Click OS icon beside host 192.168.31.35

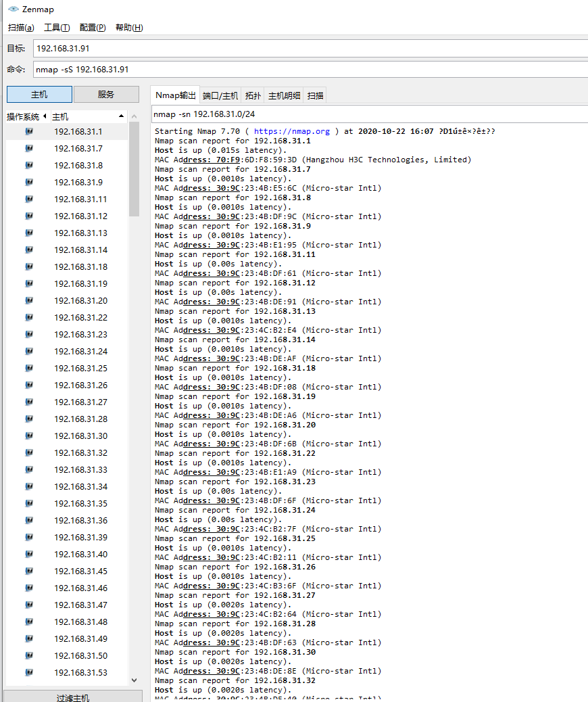click(29, 503)
